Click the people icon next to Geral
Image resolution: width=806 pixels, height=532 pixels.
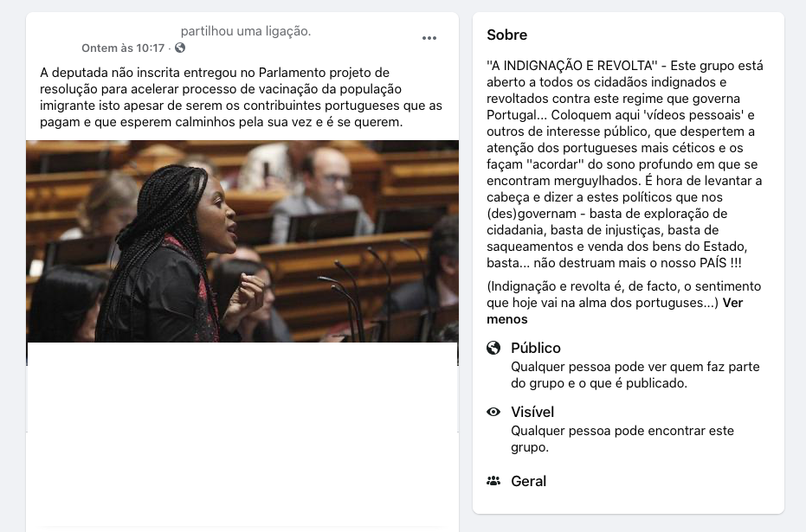coord(493,481)
